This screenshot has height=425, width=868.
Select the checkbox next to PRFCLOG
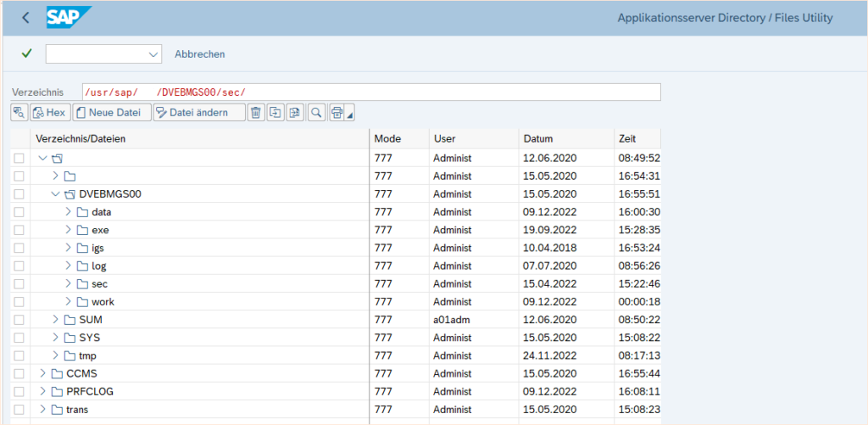click(19, 391)
